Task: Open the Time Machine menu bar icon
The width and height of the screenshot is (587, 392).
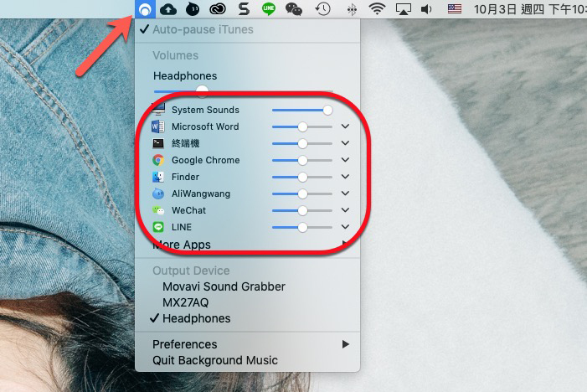Action: click(x=322, y=9)
